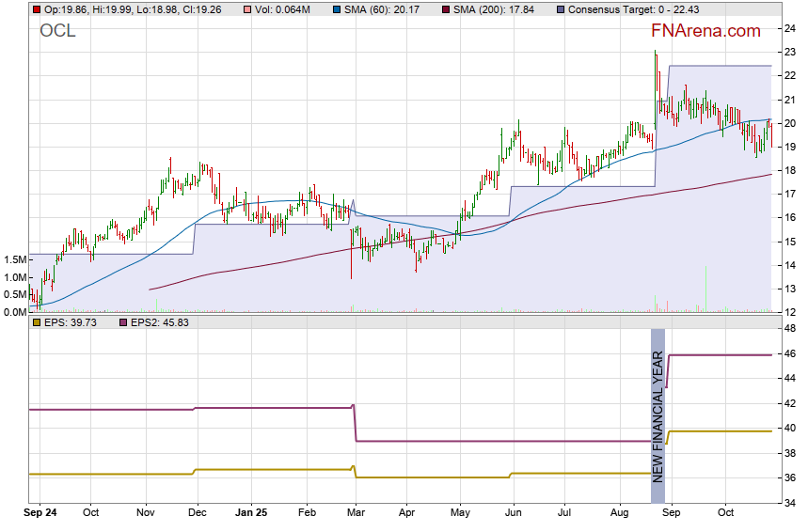Click the red OHLC price legend swatch

pyautogui.click(x=36, y=8)
